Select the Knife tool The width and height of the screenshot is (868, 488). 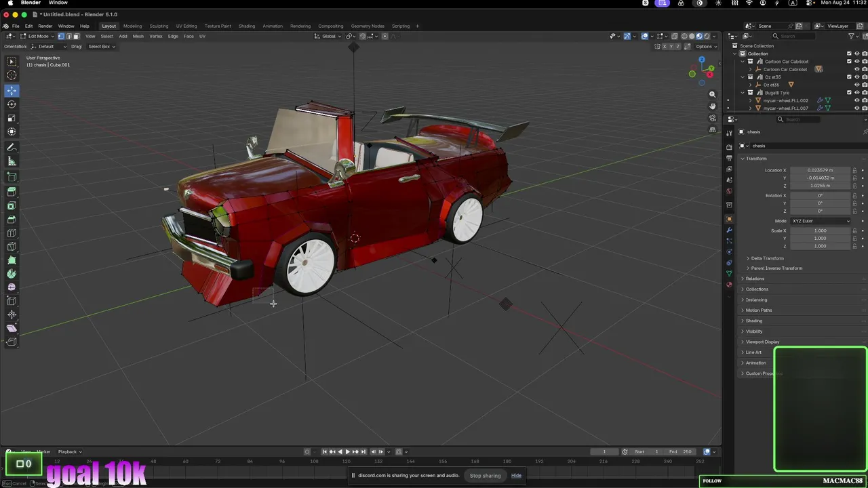(12, 247)
